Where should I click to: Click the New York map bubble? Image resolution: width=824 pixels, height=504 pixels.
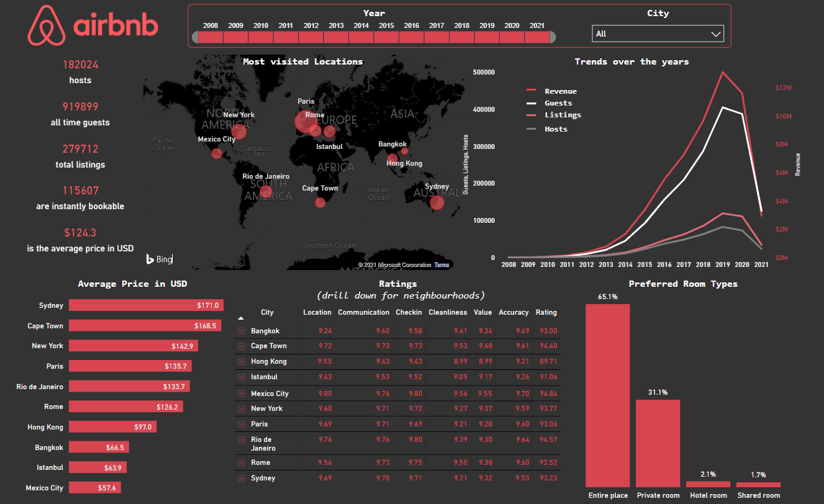click(239, 130)
